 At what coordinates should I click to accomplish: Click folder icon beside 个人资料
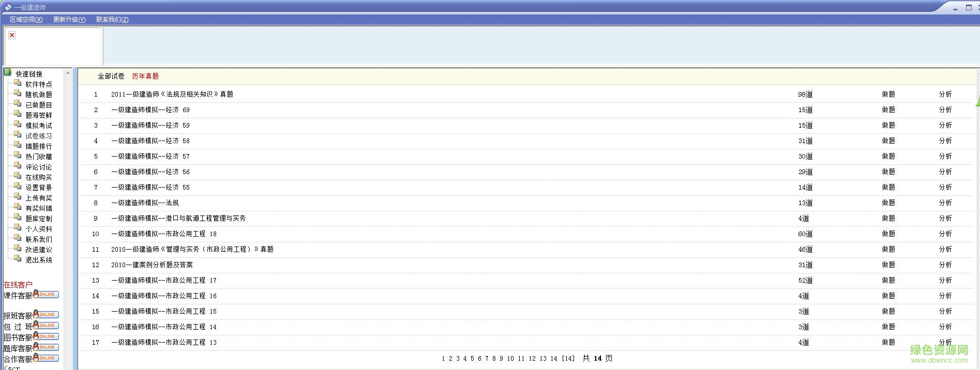coord(18,228)
